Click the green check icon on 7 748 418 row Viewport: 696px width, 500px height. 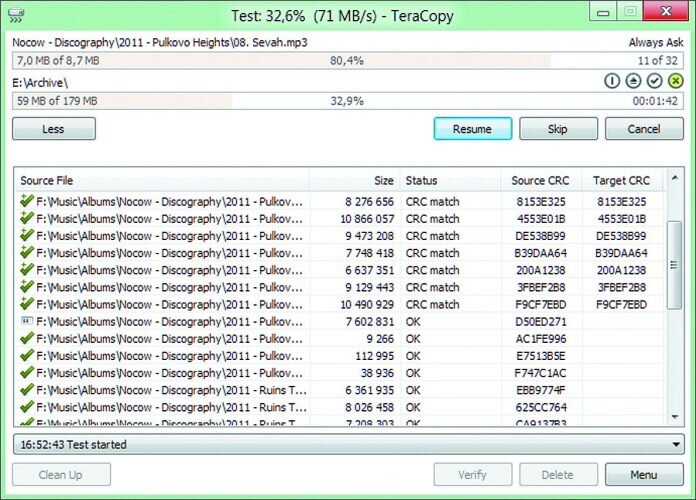coord(27,252)
